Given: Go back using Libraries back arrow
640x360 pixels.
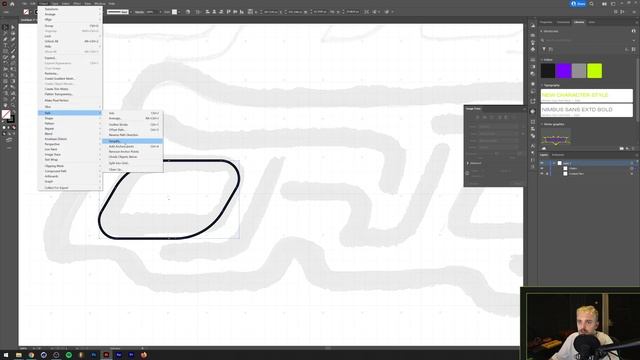Looking at the screenshot, I should point(542,31).
